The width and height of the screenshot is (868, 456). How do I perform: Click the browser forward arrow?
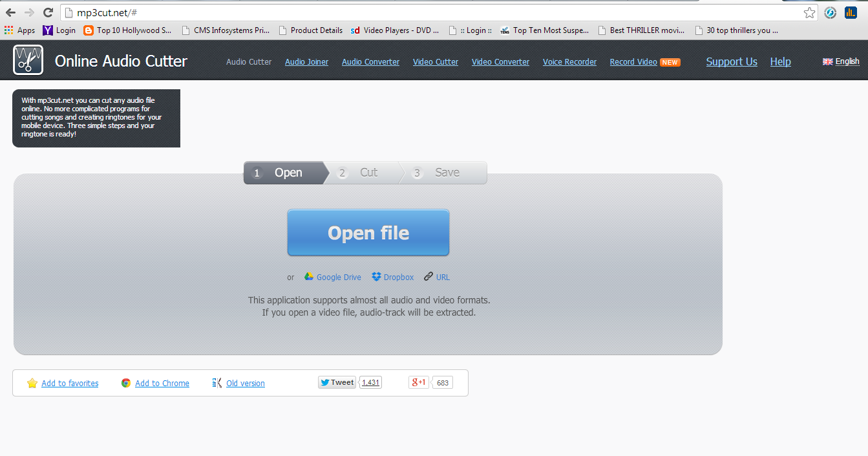tap(29, 12)
